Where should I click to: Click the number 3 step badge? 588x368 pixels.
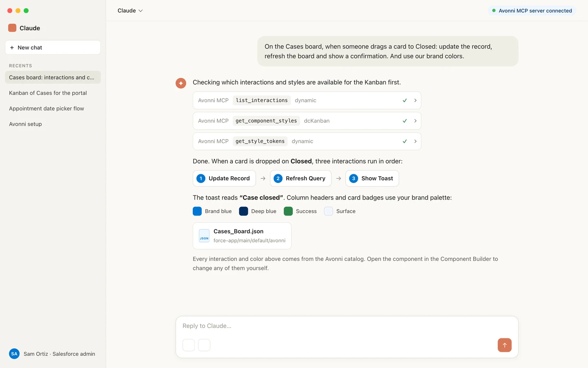[354, 178]
